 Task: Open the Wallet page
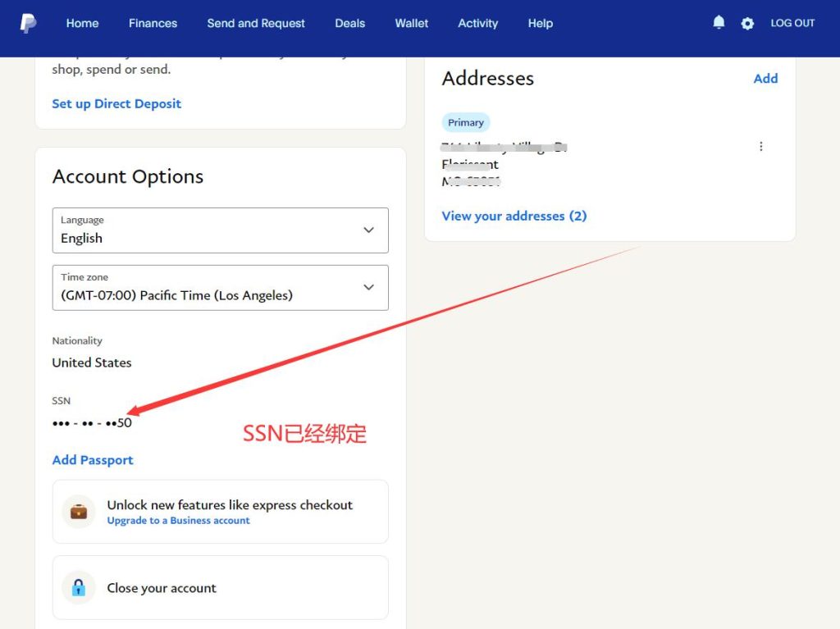point(412,23)
